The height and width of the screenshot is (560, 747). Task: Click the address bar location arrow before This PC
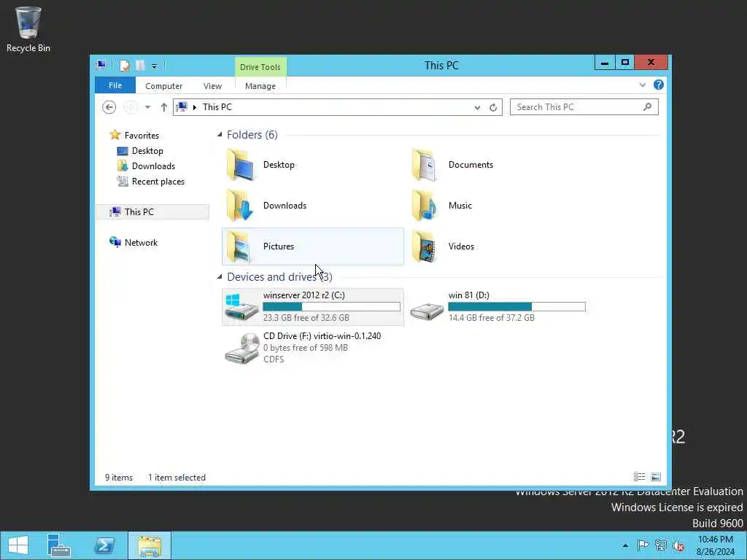pyautogui.click(x=194, y=107)
